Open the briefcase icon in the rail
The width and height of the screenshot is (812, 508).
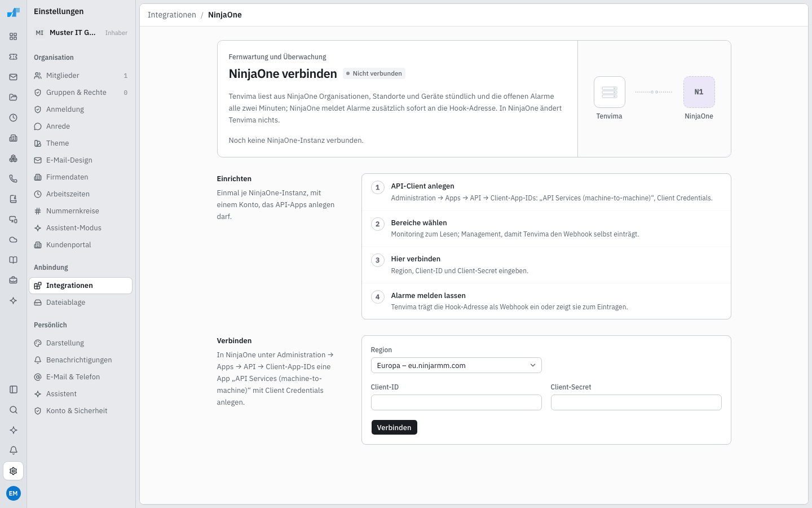[14, 281]
